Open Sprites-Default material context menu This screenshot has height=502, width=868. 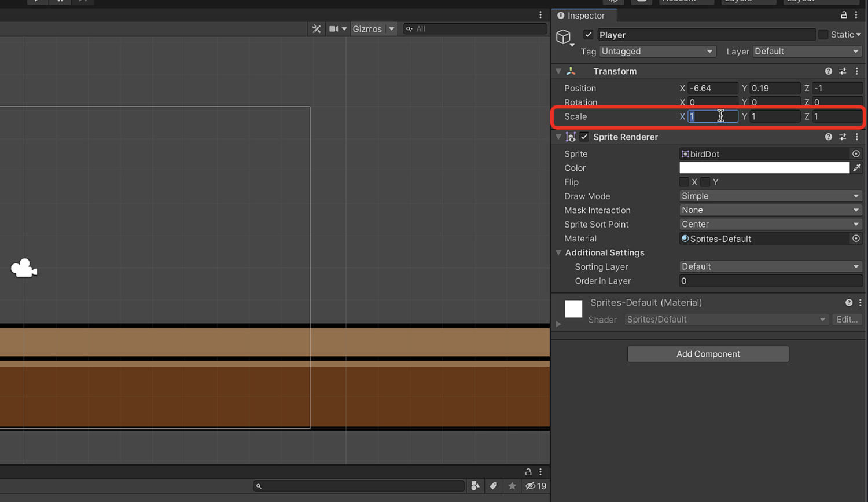click(860, 302)
